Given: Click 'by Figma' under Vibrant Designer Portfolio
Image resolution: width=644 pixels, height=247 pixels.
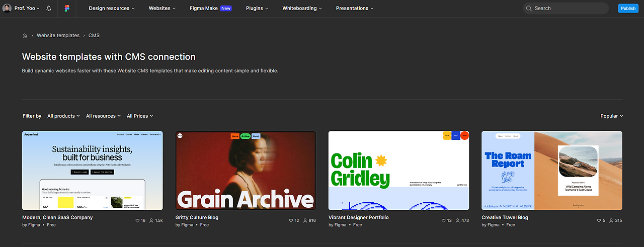Looking at the screenshot, I should (x=339, y=225).
